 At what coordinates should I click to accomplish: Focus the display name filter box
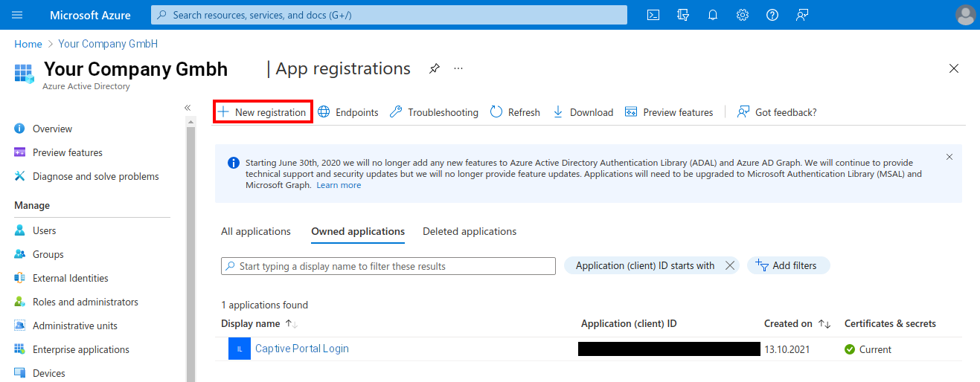[388, 266]
